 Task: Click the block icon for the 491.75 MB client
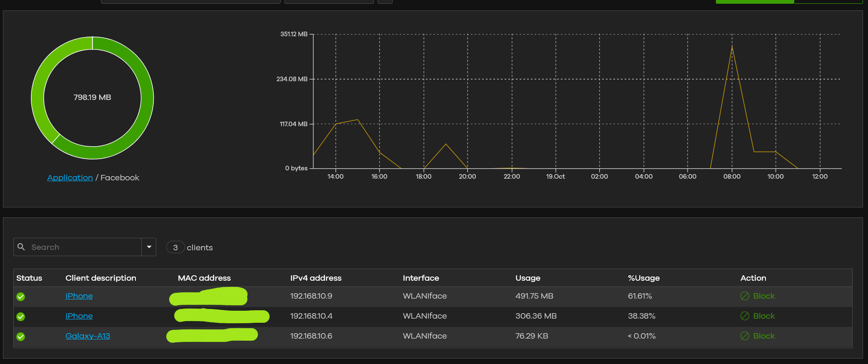click(x=745, y=296)
